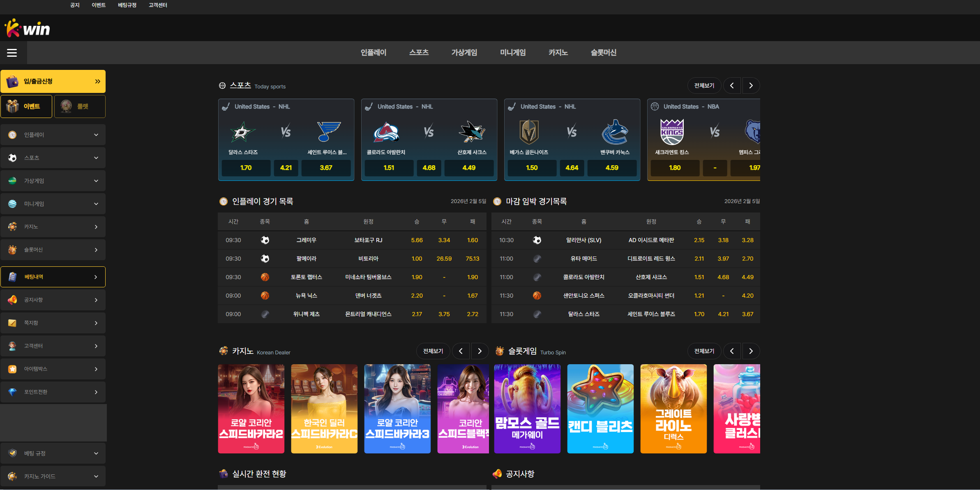The image size is (980, 490).
Task: Open 베팅내역 in the sidebar
Action: click(x=53, y=277)
